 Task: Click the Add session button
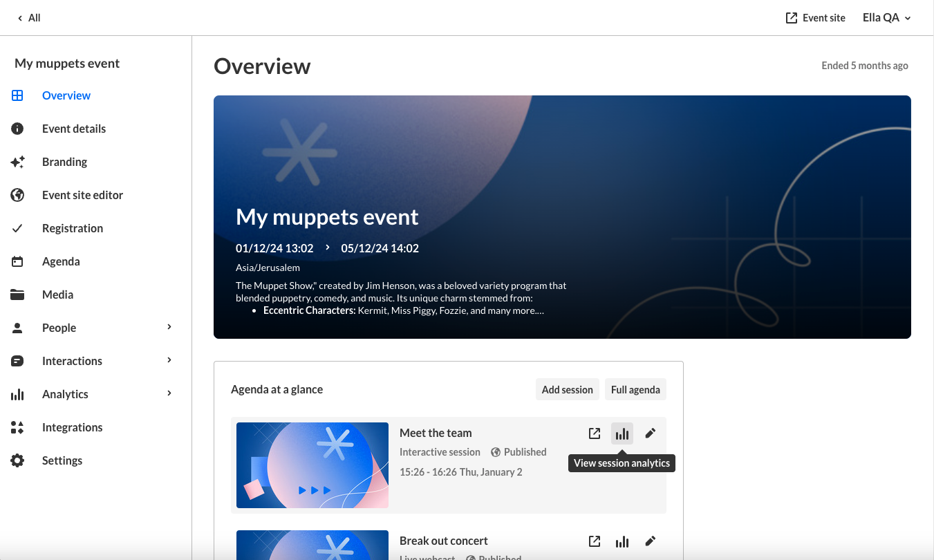tap(568, 389)
